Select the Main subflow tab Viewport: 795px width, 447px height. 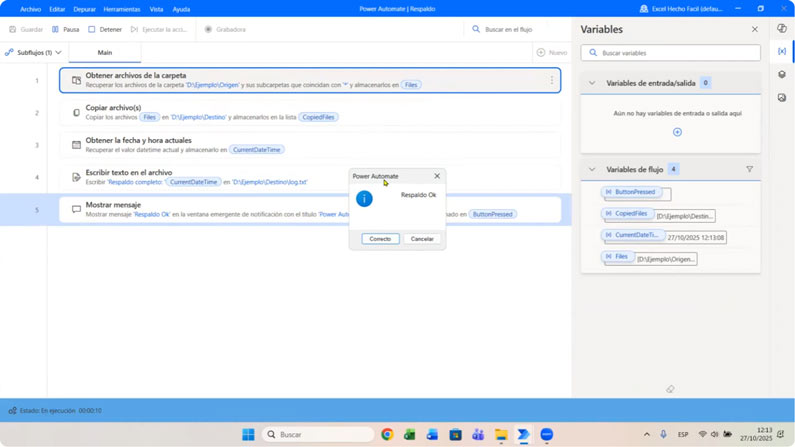point(105,52)
